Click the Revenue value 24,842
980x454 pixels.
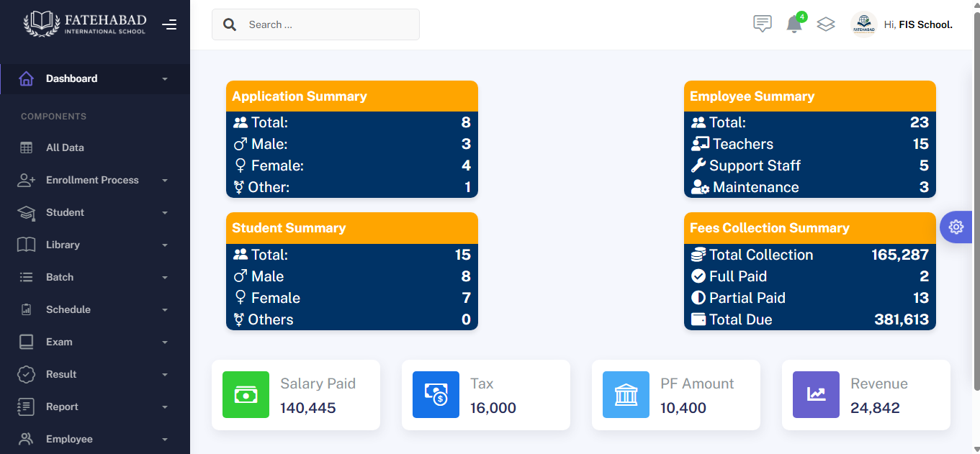875,408
